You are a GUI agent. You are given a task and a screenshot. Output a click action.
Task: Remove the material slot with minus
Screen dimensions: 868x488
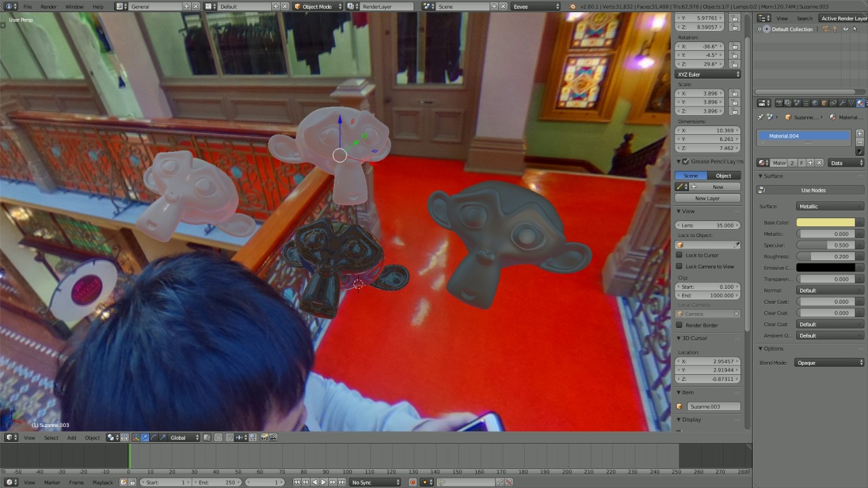860,142
